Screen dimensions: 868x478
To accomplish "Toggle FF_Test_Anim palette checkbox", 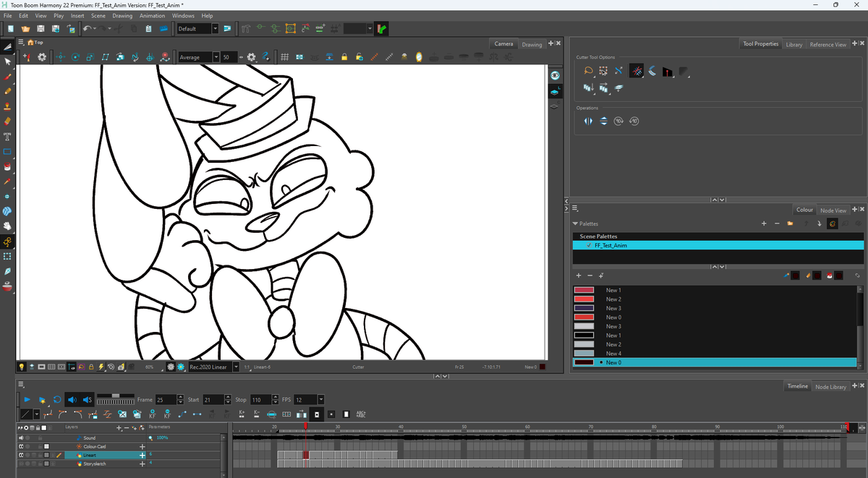I will click(588, 245).
